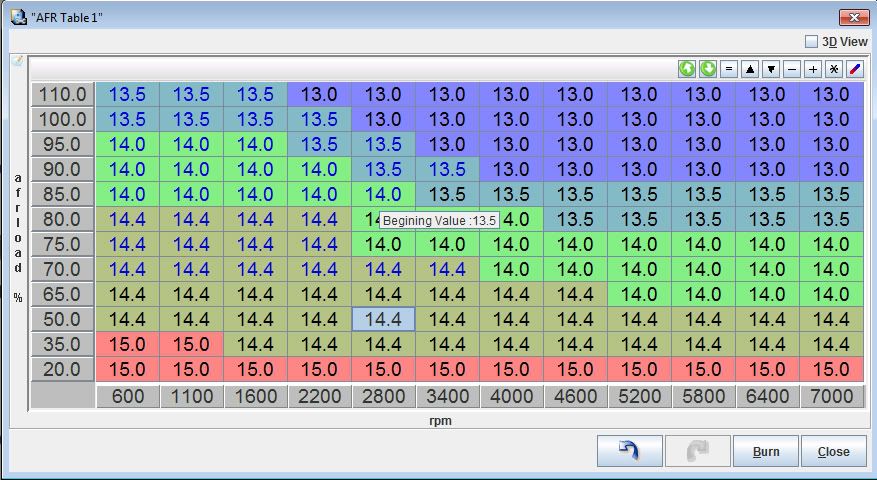Image resolution: width=877 pixels, height=480 pixels.
Task: Click the green up-arrow table icon
Action: pos(687,69)
